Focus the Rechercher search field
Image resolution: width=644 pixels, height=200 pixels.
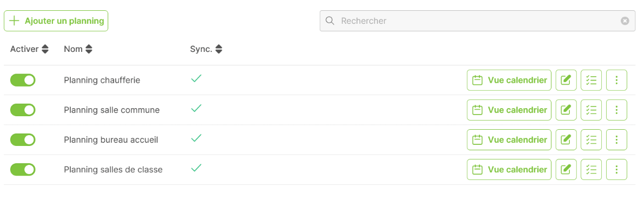pos(477,21)
